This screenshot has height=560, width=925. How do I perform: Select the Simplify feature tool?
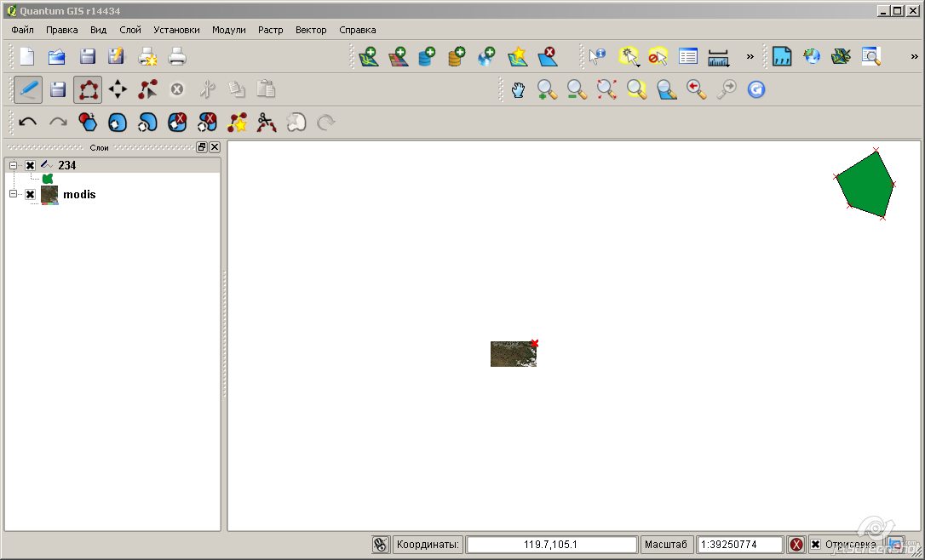tap(88, 122)
